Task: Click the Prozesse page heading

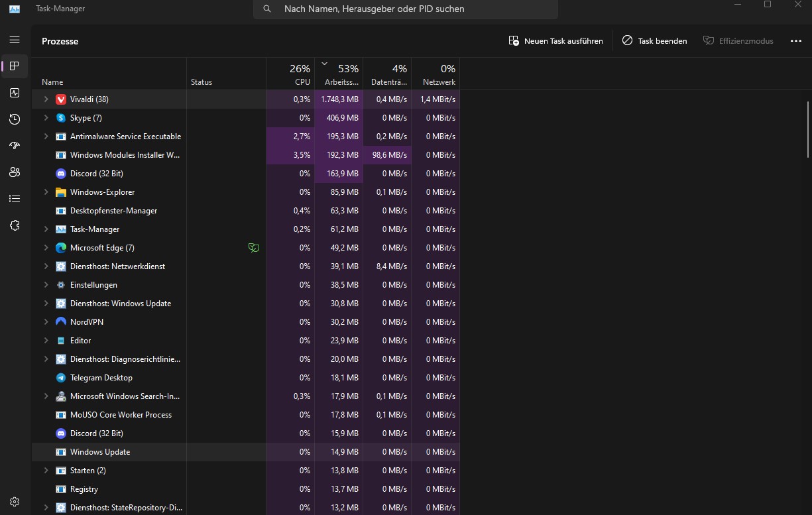Action: pyautogui.click(x=60, y=41)
